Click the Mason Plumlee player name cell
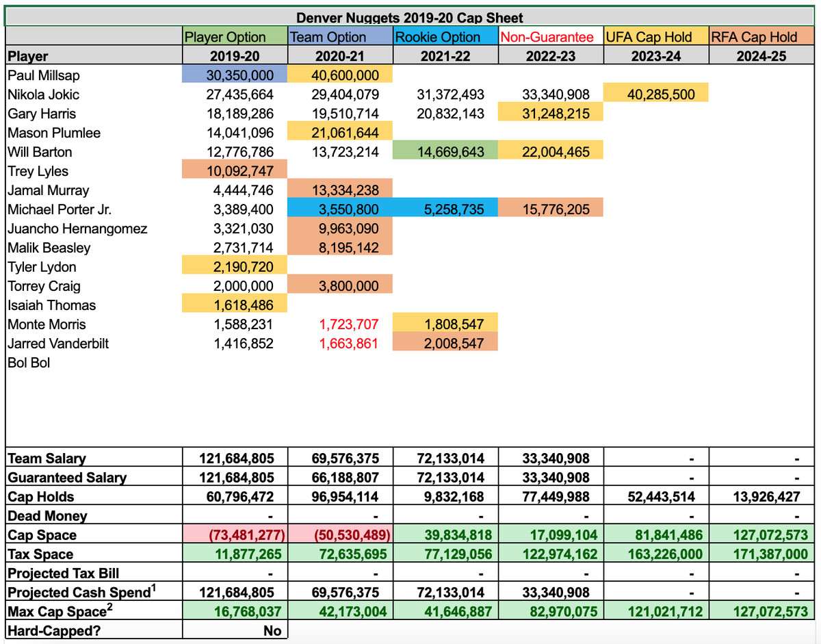Image resolution: width=821 pixels, height=644 pixels. pyautogui.click(x=94, y=132)
